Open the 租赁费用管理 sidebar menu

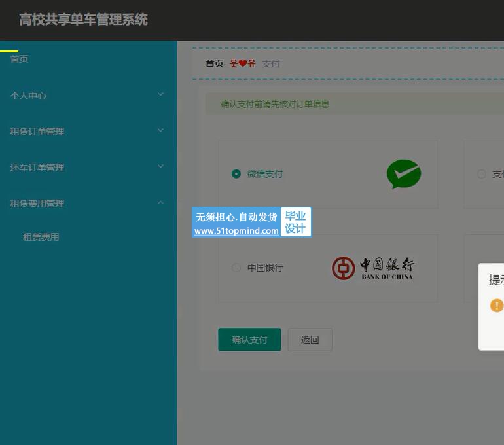click(x=88, y=204)
